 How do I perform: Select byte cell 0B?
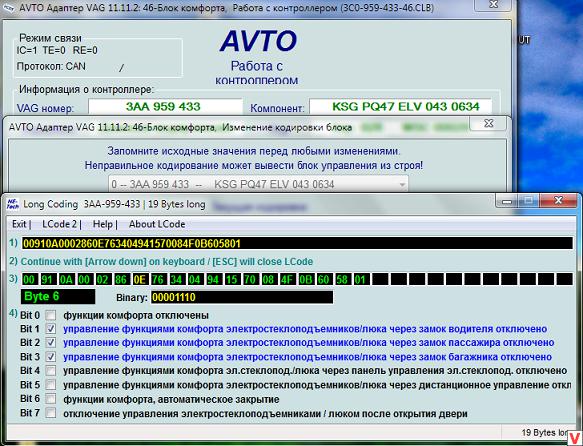306,279
